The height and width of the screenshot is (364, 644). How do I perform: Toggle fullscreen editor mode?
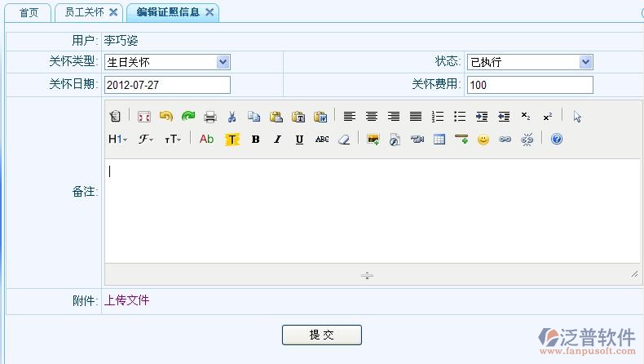(x=144, y=117)
